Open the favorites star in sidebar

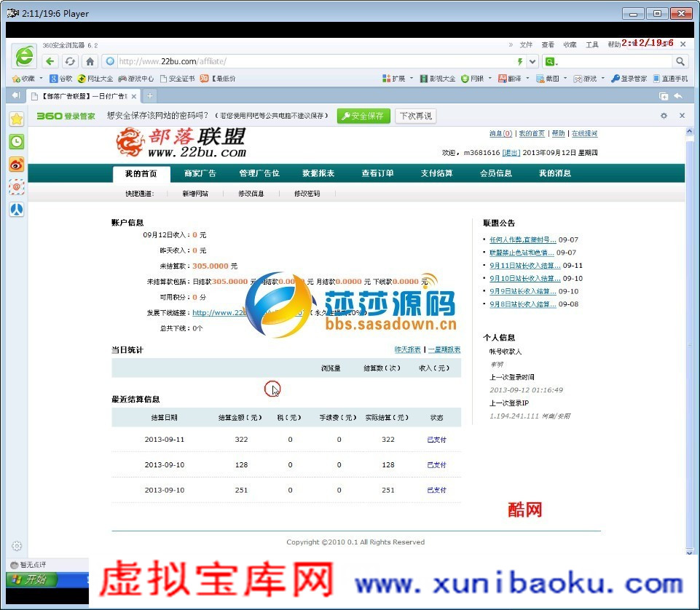tap(16, 119)
